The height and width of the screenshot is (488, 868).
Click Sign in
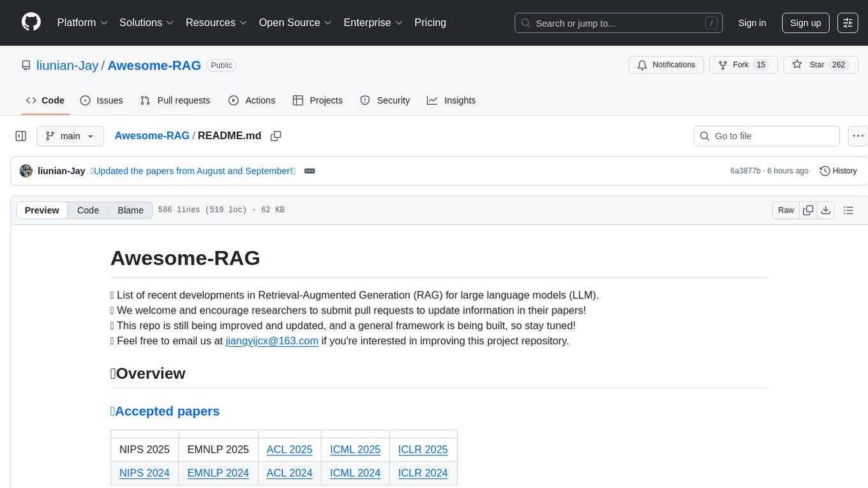pyautogui.click(x=752, y=23)
